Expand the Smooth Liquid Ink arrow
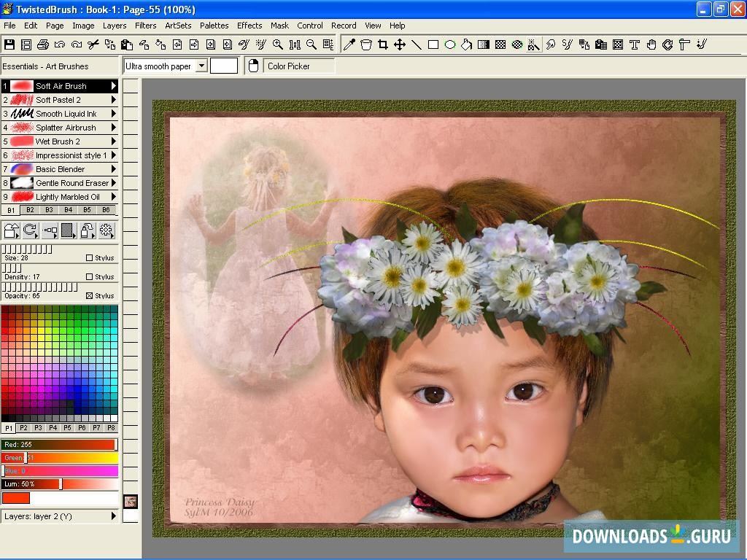This screenshot has width=747, height=560. coord(113,113)
